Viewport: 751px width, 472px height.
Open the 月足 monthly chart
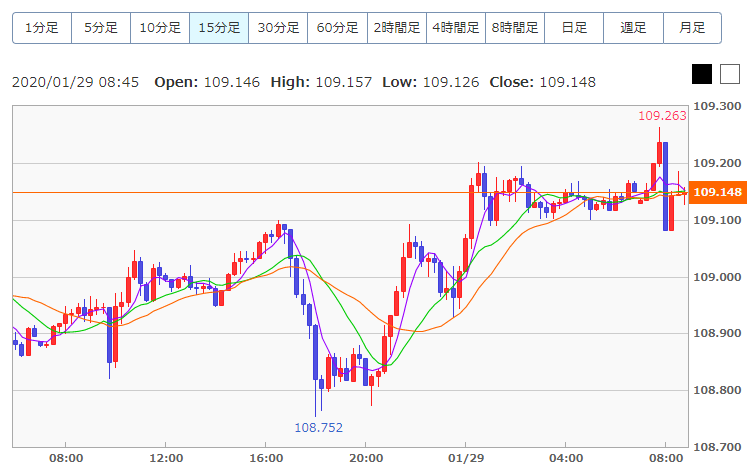click(x=693, y=28)
